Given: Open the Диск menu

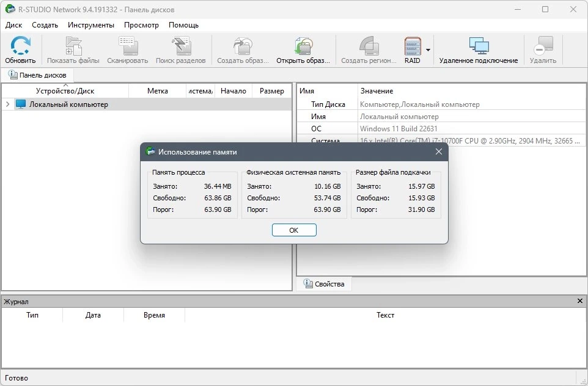Looking at the screenshot, I should [x=14, y=25].
